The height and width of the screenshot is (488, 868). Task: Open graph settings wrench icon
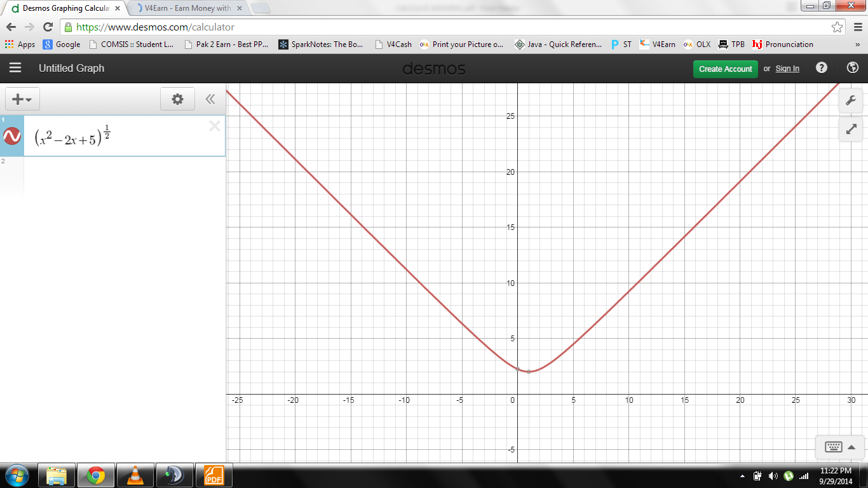(851, 100)
